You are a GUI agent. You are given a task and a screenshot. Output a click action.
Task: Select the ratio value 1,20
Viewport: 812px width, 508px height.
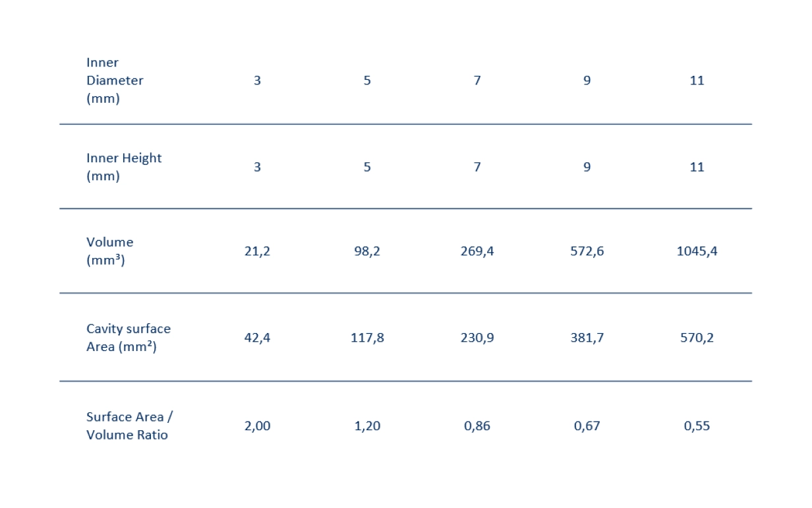(x=367, y=426)
